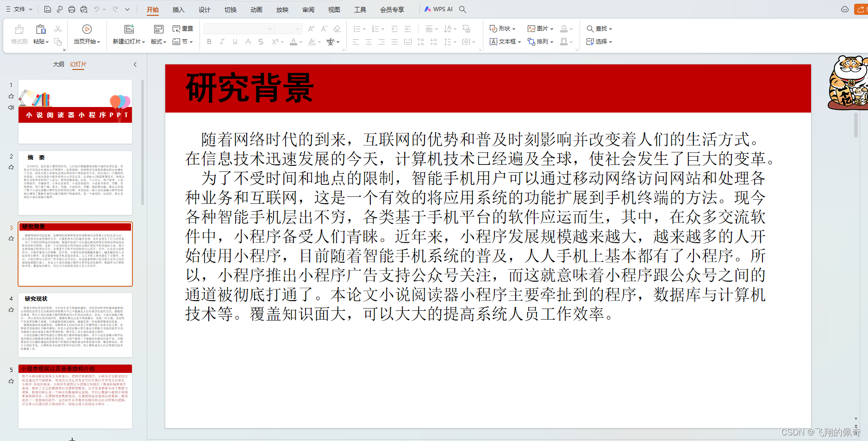The width and height of the screenshot is (868, 441).
Task: Click the cut scissors icon
Action: 58,29
